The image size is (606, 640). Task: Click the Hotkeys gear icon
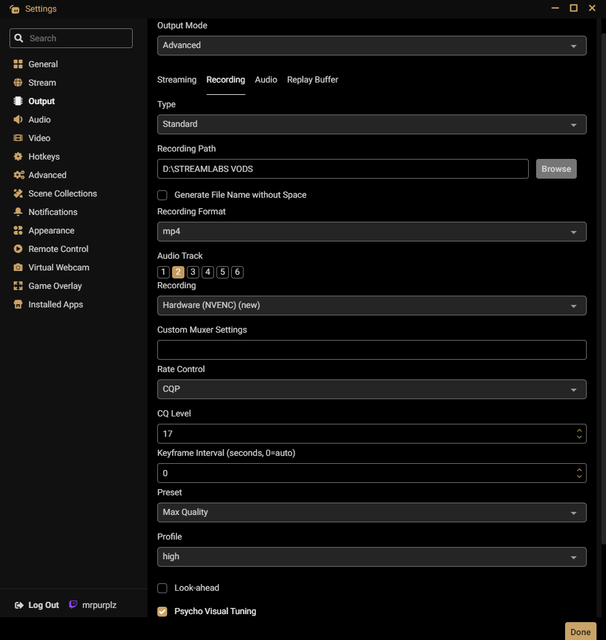pos(18,156)
